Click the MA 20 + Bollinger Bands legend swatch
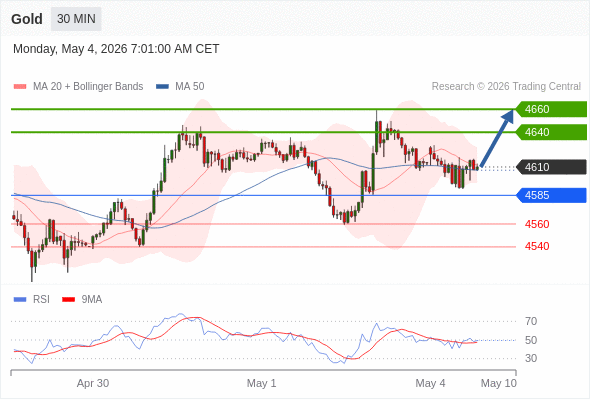This screenshot has width=590, height=400. pos(20,87)
